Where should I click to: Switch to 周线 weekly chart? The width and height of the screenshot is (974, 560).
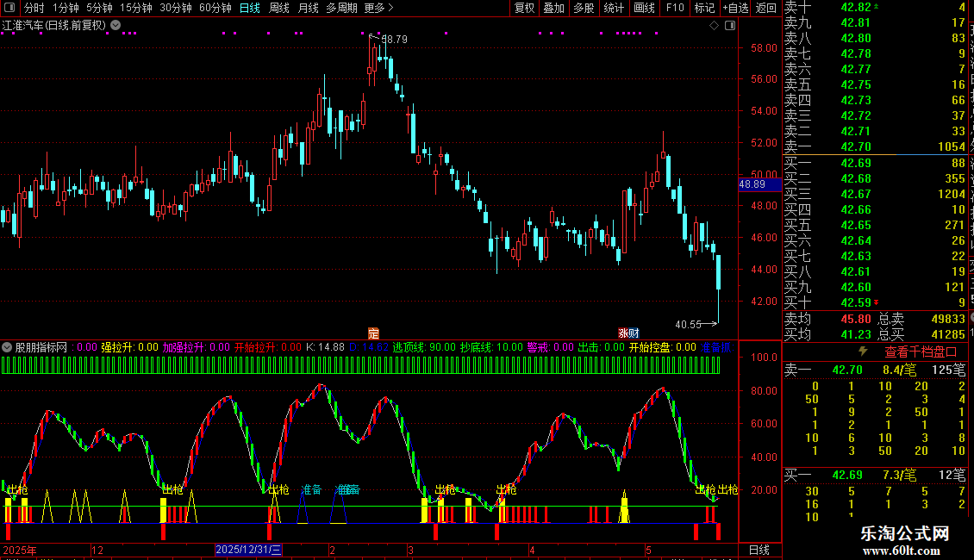[279, 8]
